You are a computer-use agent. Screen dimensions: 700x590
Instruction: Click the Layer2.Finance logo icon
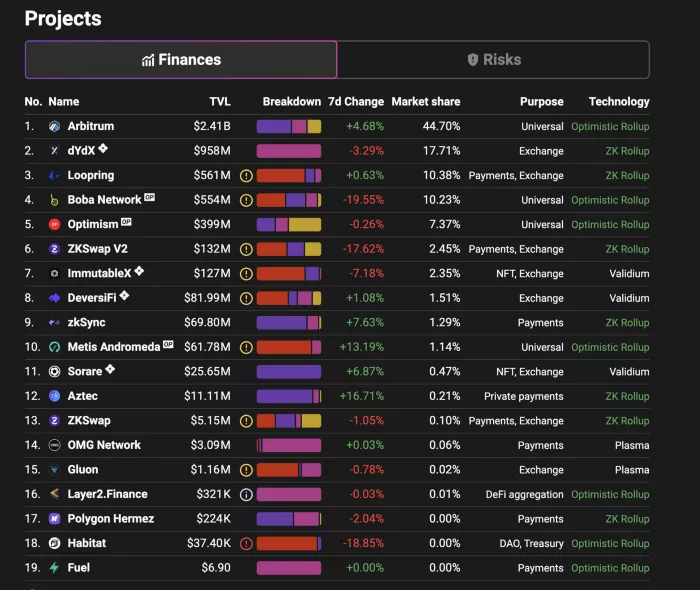point(54,494)
